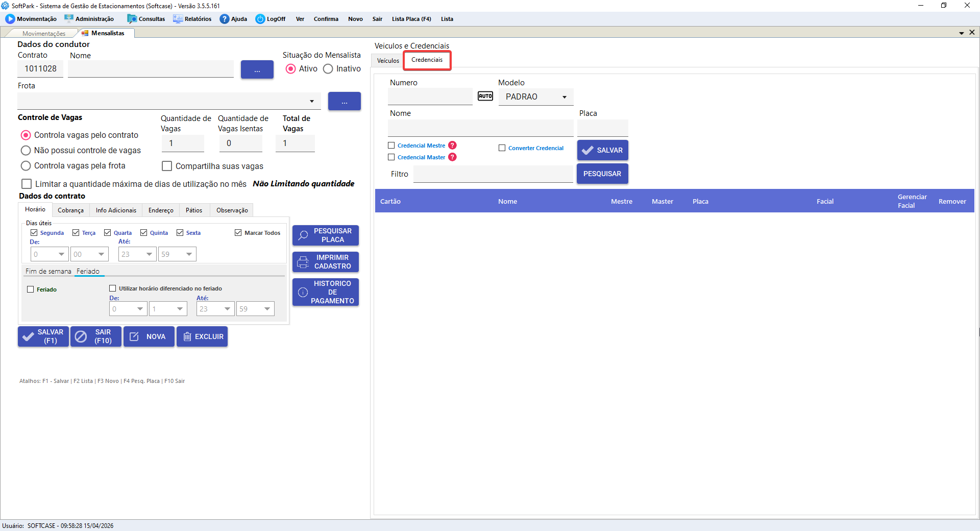Open the Relatórios toolbar icon
Viewport: 980px width, 531px height.
(x=178, y=19)
